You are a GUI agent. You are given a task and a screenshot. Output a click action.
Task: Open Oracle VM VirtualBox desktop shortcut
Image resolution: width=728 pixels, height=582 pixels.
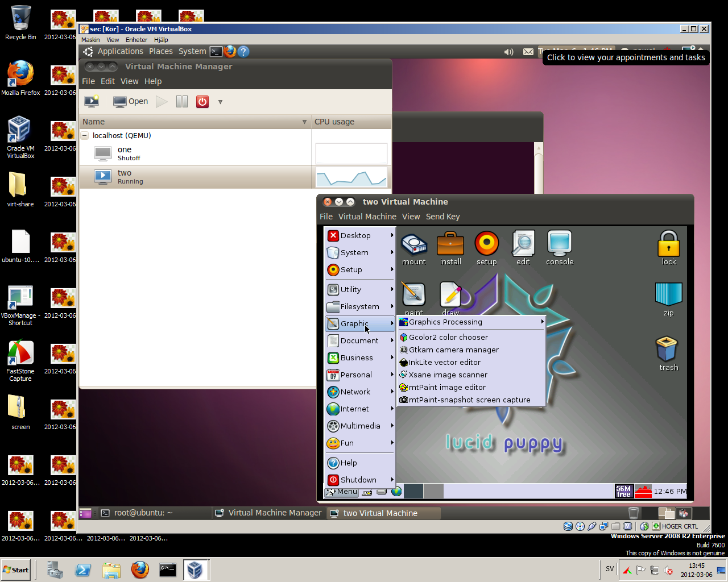[20, 137]
